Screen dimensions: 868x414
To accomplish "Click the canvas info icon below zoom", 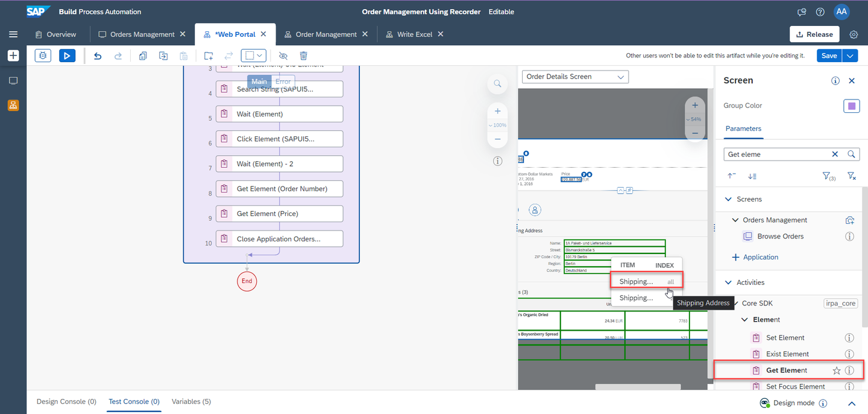I will tap(497, 161).
